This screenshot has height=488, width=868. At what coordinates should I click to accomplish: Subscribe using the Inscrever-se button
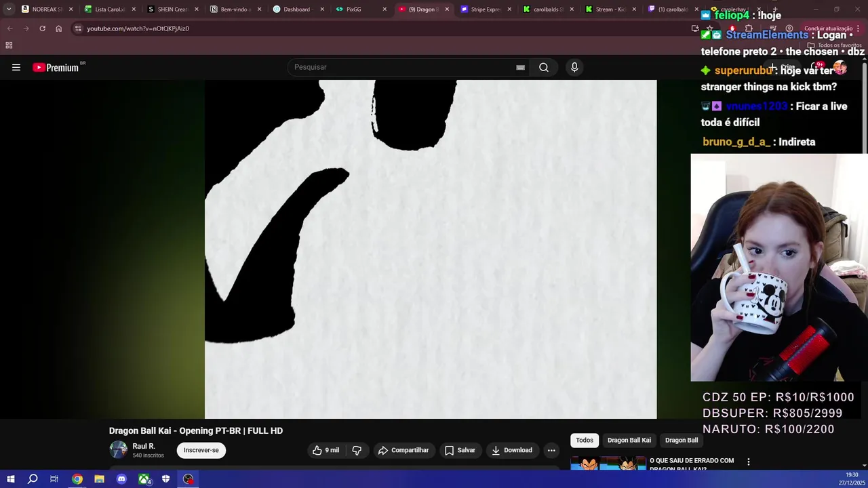click(201, 450)
